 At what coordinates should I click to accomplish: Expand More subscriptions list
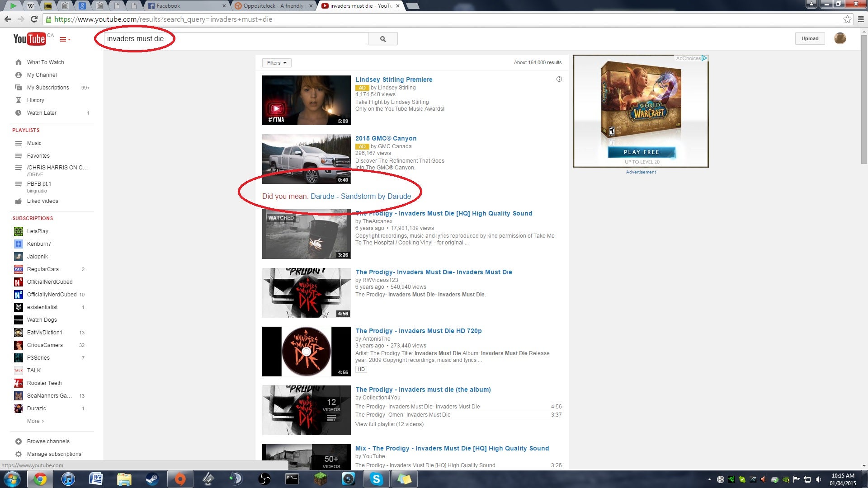(35, 421)
